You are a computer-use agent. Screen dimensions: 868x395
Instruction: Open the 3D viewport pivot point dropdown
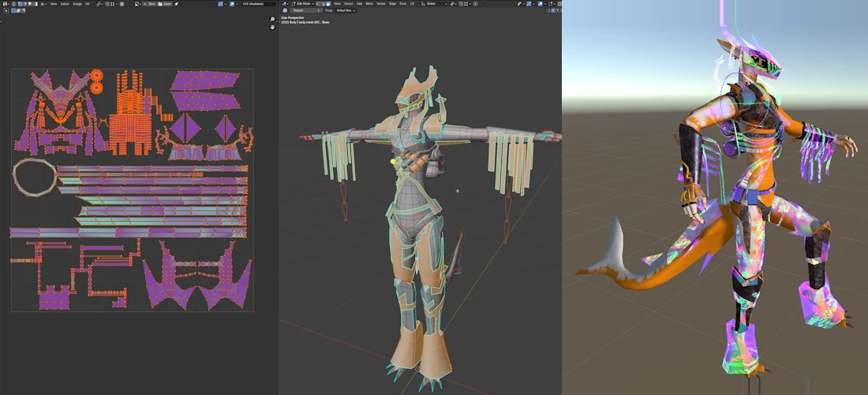pyautogui.click(x=453, y=4)
